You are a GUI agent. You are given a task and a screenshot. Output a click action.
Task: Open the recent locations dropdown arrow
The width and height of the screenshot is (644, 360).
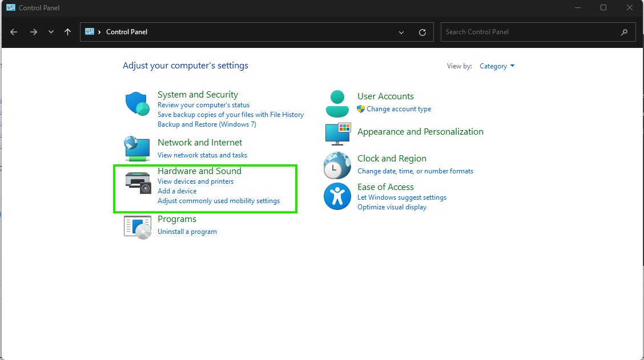pos(51,32)
